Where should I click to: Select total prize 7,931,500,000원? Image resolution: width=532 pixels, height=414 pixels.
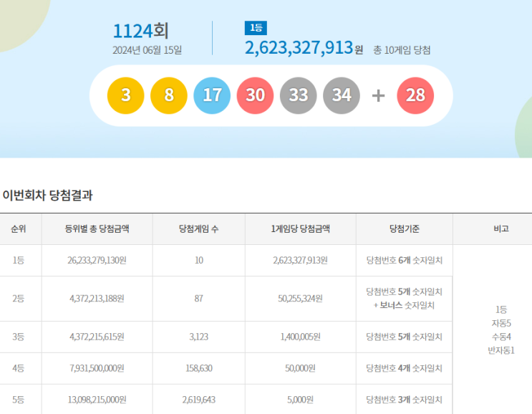coord(97,368)
